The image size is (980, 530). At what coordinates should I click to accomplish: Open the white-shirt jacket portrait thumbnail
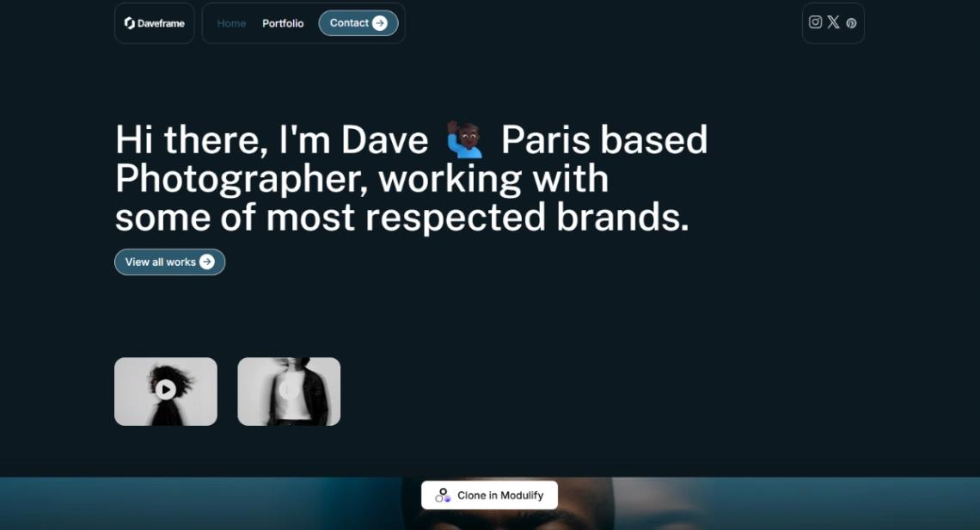[x=289, y=391]
